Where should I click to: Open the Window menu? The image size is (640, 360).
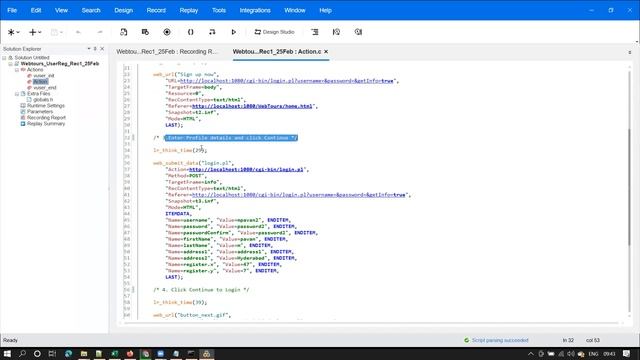(x=295, y=10)
